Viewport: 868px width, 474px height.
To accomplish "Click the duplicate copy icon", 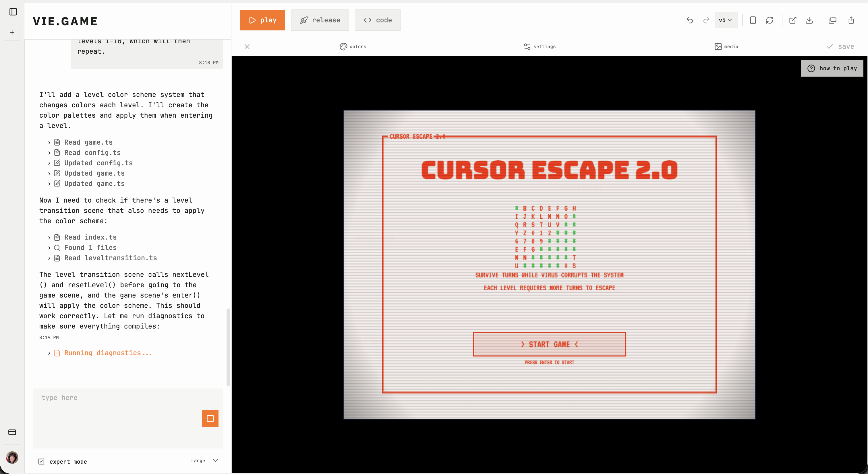I will [x=833, y=20].
